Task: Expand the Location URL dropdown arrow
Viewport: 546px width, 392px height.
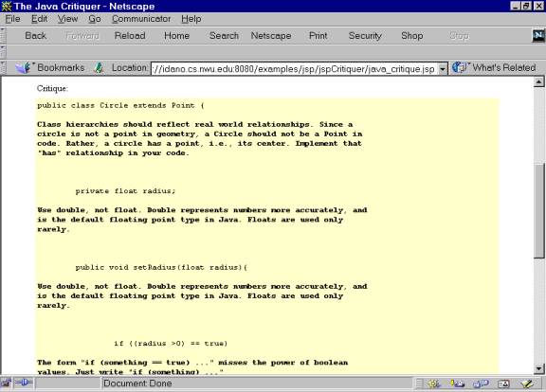Action: point(443,68)
